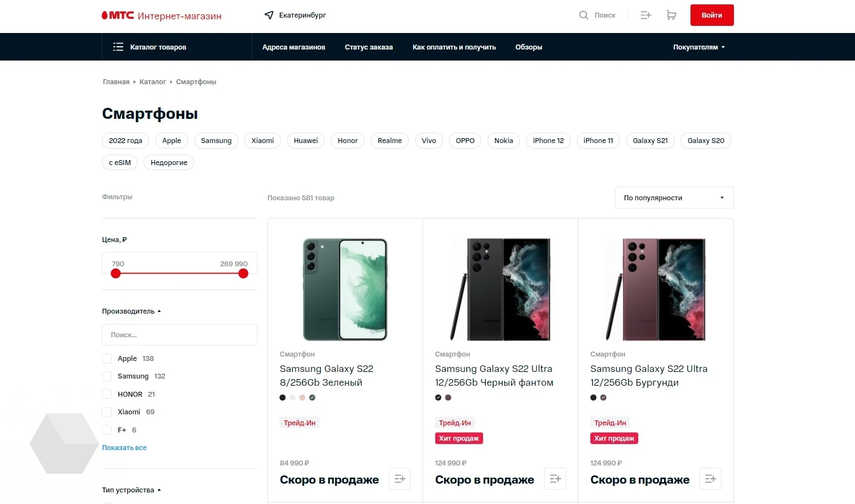This screenshot has width=855, height=504.
Task: Open the По популярности sorting dropdown
Action: (674, 198)
